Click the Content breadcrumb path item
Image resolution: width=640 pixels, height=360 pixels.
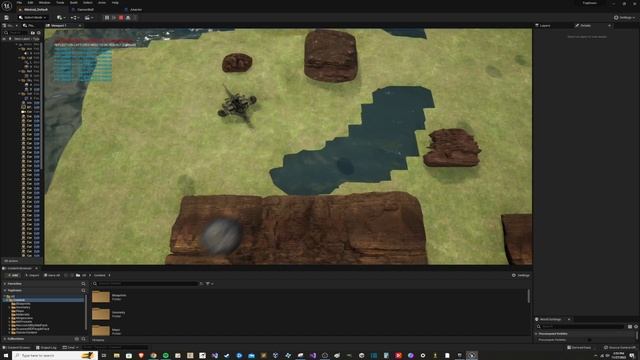tap(99, 275)
